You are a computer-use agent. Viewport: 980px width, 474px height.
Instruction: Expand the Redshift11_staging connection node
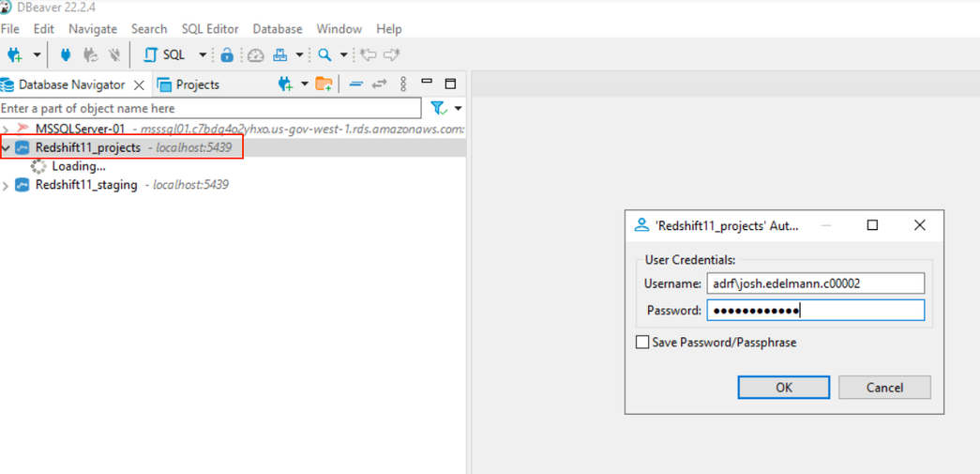coord(6,185)
